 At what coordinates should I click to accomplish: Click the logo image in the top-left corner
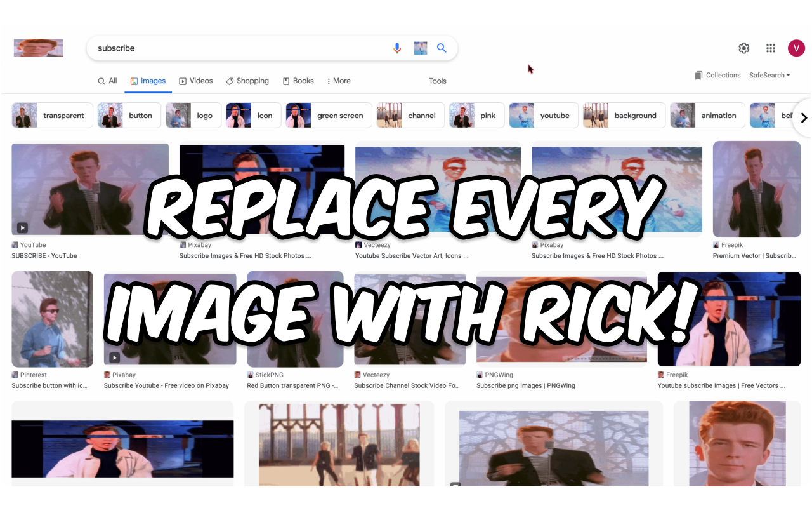38,48
